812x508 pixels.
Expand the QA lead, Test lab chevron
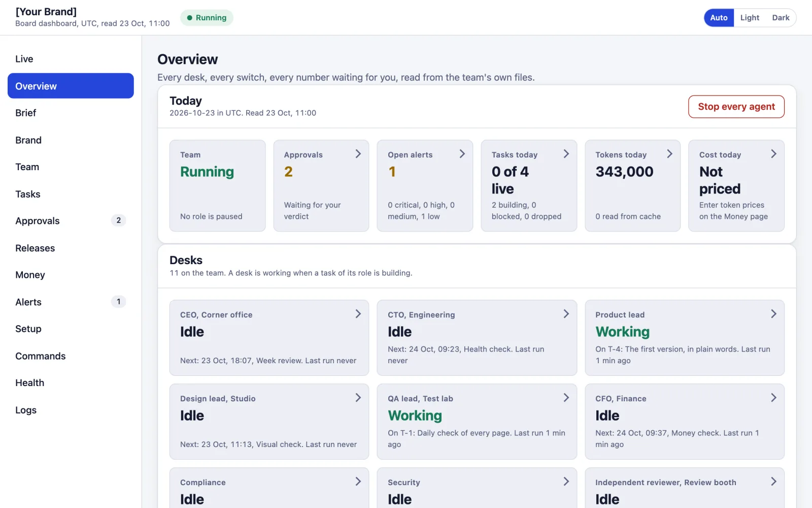(566, 398)
